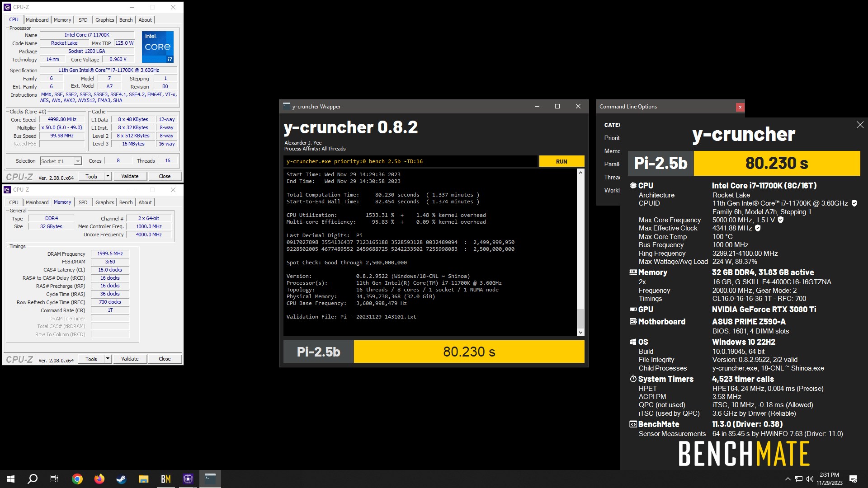Click scroll-down arrow in y-cruncher output
The width and height of the screenshot is (868, 488).
tap(581, 333)
